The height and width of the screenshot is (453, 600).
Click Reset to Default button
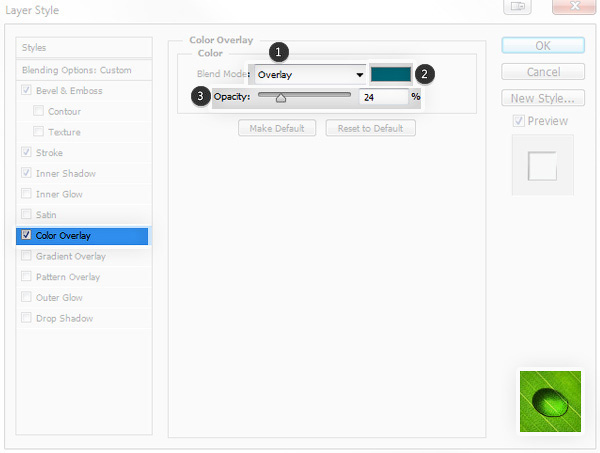[x=370, y=128]
